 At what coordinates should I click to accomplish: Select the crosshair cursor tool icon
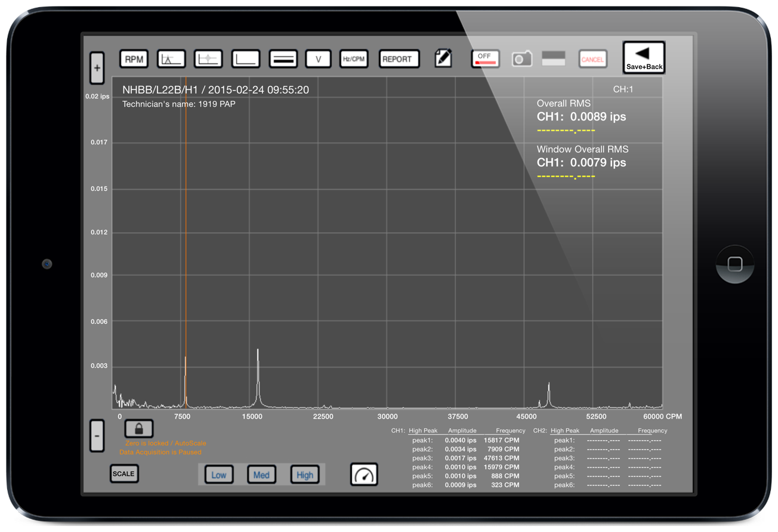click(208, 59)
